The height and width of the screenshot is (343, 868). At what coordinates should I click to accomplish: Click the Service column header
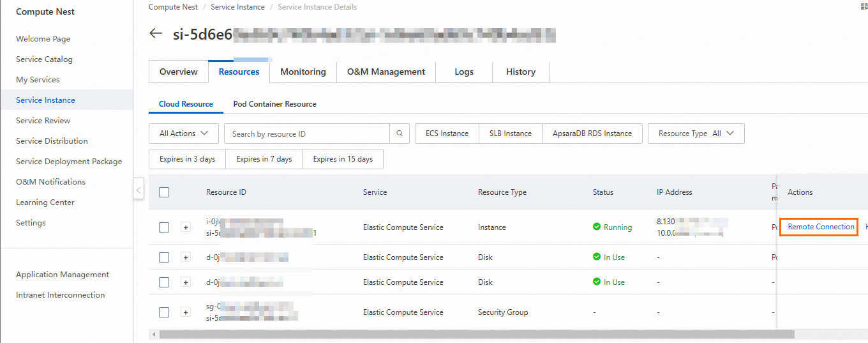[375, 192]
